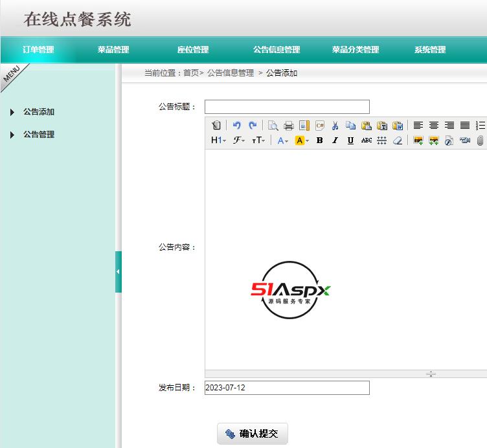This screenshot has width=487, height=448.
Task: Insert a C# code block
Action: pos(320,126)
